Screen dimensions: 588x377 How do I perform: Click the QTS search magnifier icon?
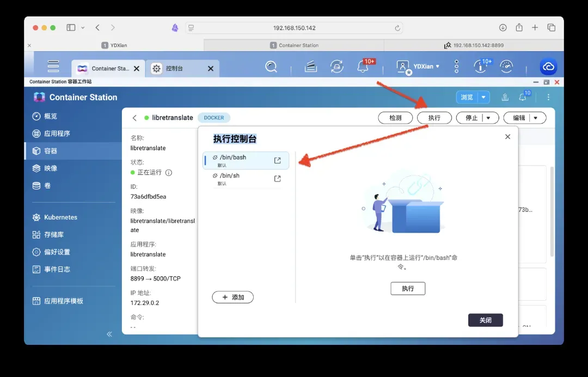click(271, 66)
